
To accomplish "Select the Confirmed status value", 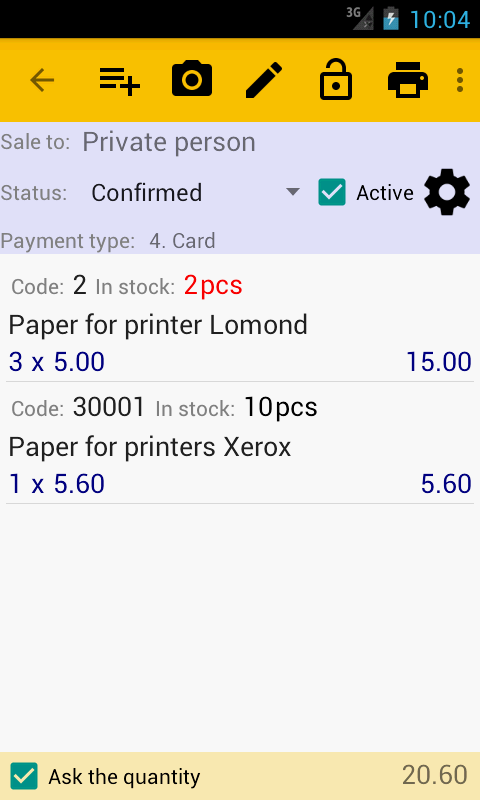I will pyautogui.click(x=146, y=193).
